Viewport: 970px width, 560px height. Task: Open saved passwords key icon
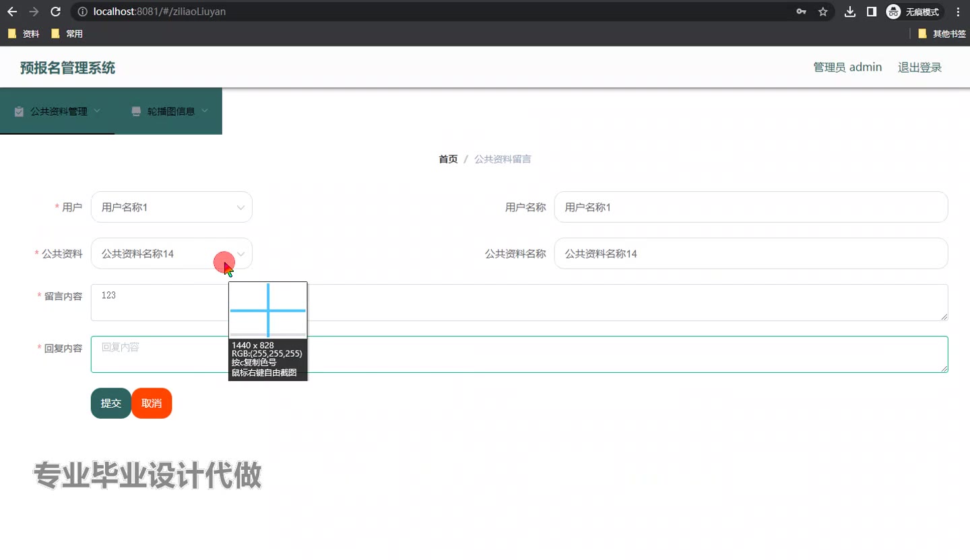802,11
